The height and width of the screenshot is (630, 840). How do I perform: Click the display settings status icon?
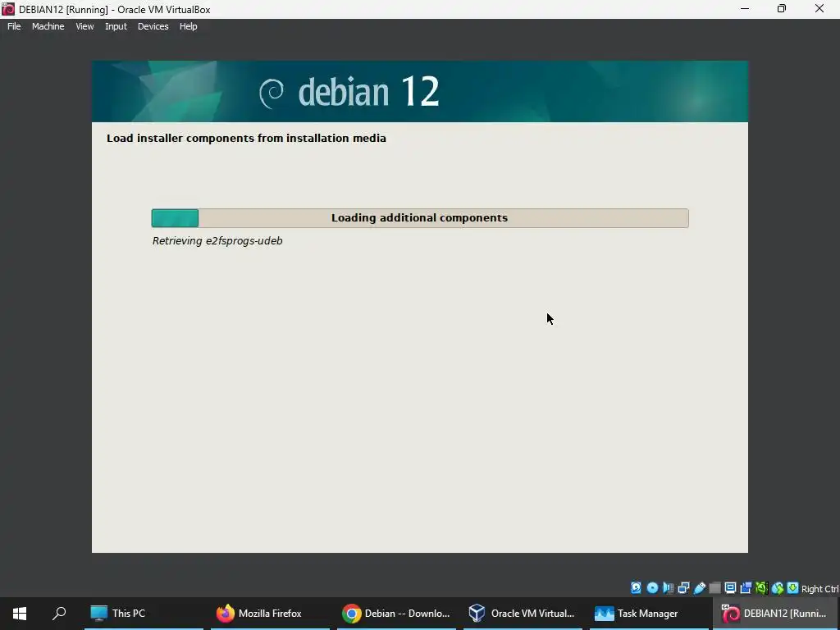tap(730, 587)
